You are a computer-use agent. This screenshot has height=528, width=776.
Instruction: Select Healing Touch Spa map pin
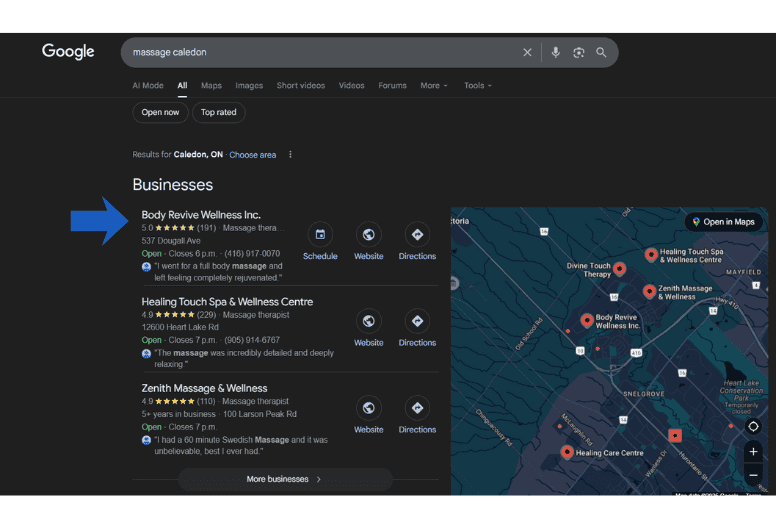coord(651,255)
